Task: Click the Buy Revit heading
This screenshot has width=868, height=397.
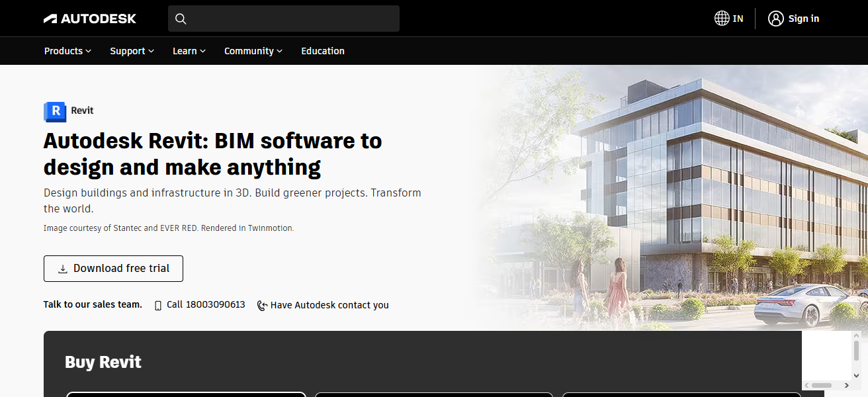Action: [x=103, y=362]
